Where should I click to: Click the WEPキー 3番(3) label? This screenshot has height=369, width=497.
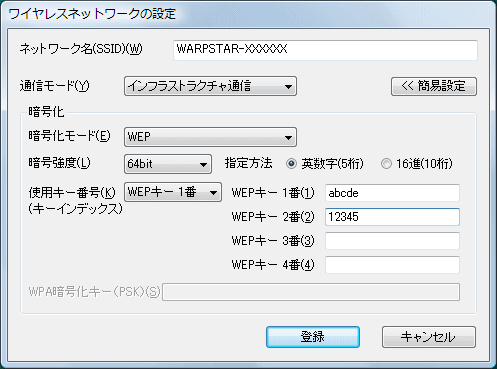pyautogui.click(x=273, y=241)
